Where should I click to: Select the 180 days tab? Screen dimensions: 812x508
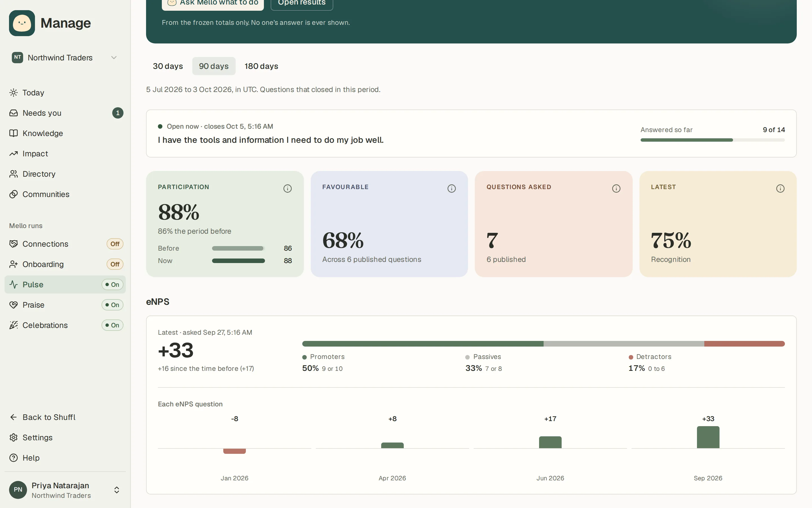(261, 66)
